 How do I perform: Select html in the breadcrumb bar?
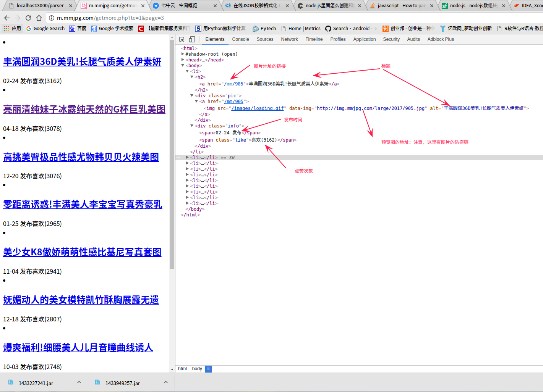(182, 369)
